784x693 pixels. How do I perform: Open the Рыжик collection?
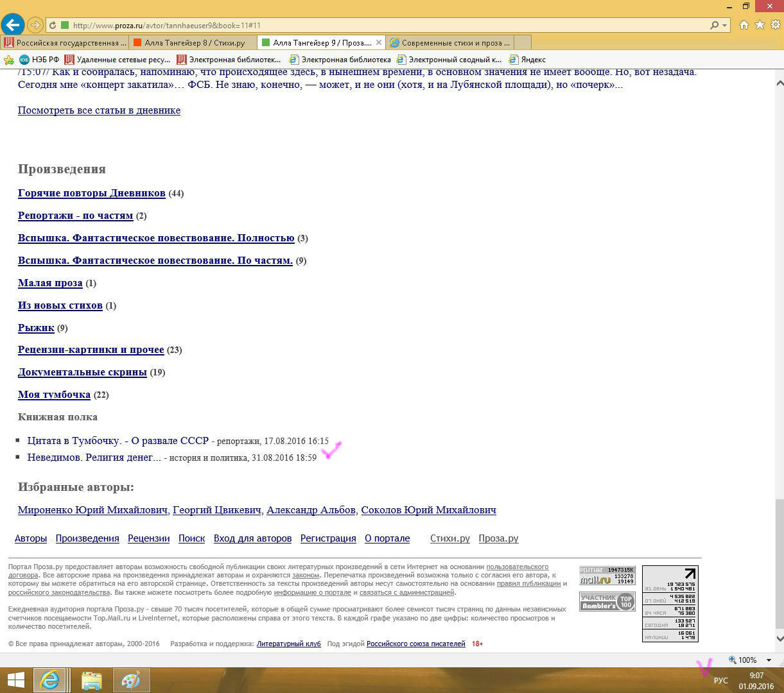coord(36,328)
